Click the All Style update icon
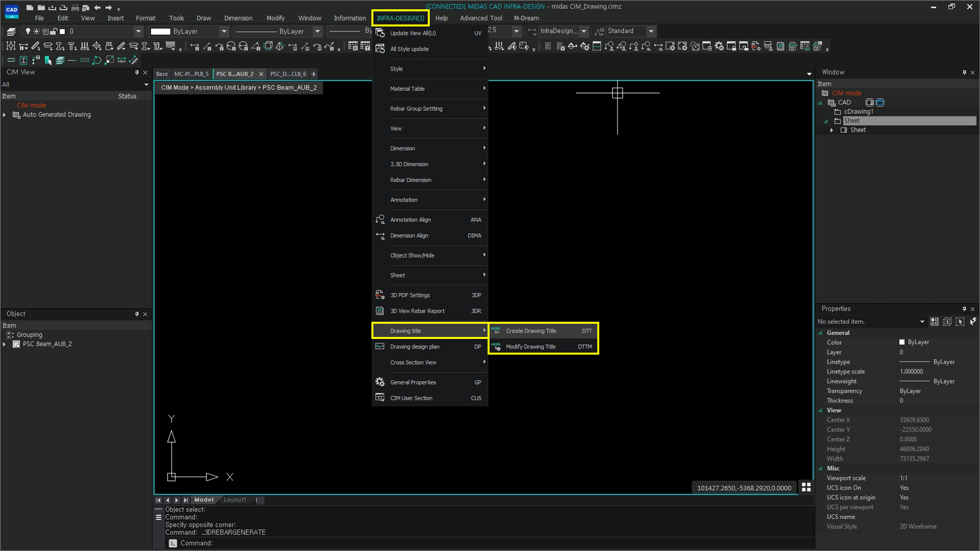980x551 pixels. click(x=380, y=48)
